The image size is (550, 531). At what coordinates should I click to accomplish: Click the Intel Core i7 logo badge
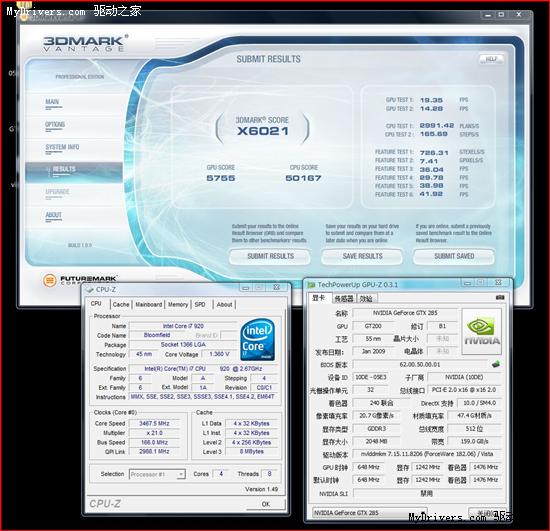pyautogui.click(x=258, y=340)
